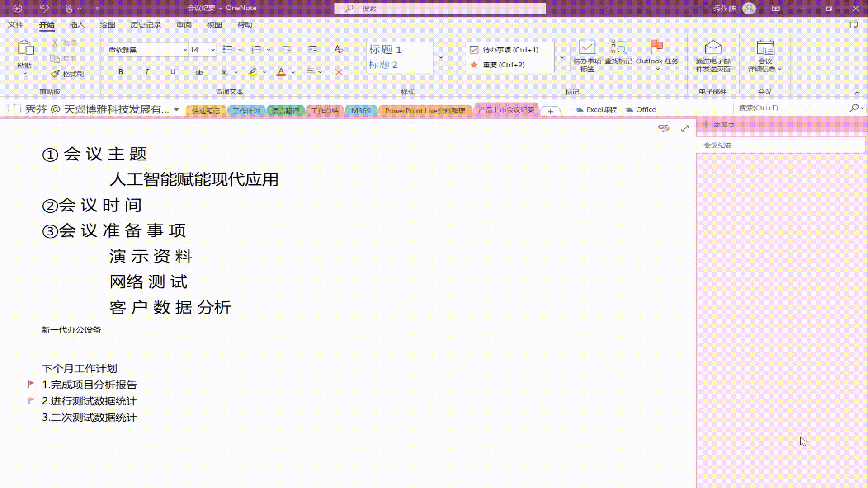Screen dimensions: 868x488
Task: Expand the styles gallery dropdown arrow
Action: (x=441, y=57)
